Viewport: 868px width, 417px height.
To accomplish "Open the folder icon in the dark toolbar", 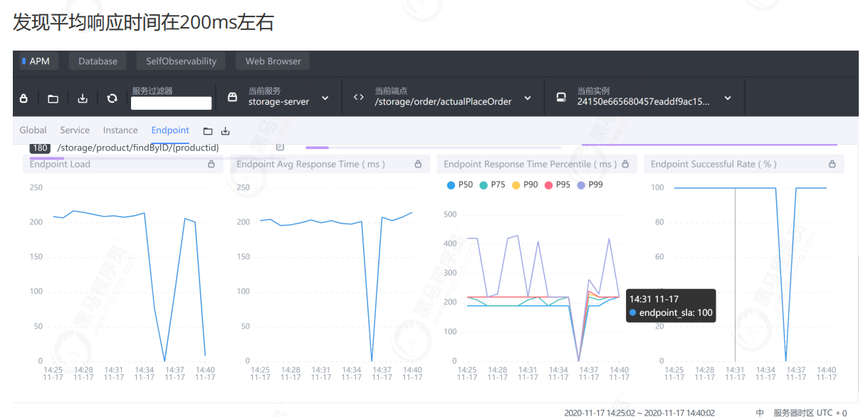I will [x=53, y=98].
